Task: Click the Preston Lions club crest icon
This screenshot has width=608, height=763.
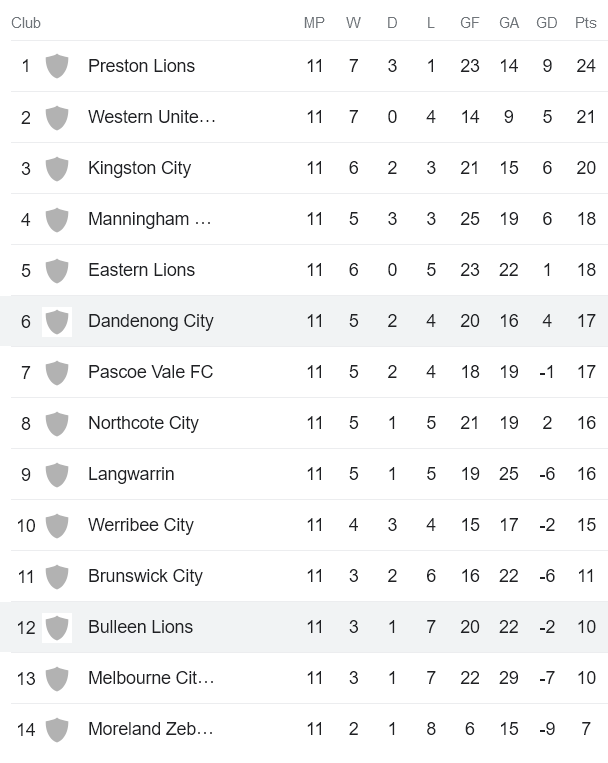Action: tap(57, 66)
